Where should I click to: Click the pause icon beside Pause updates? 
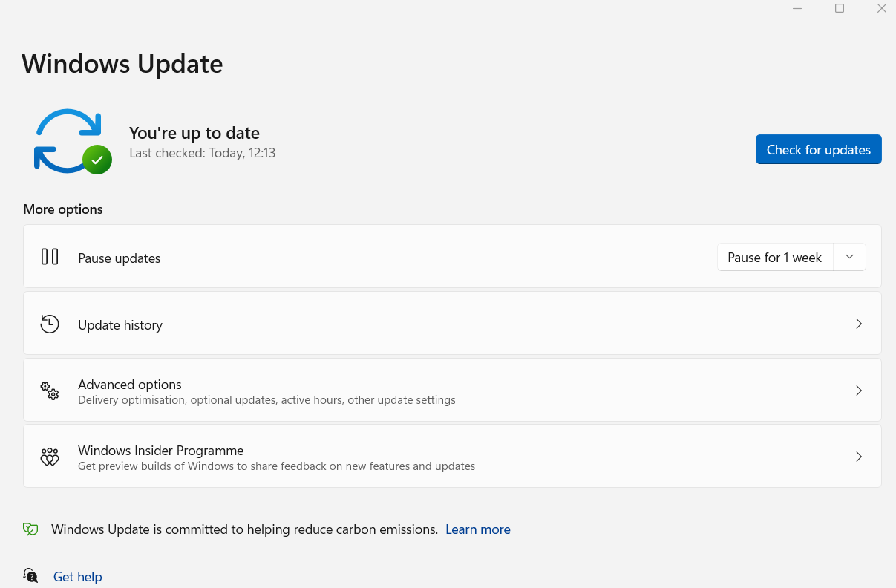(49, 256)
